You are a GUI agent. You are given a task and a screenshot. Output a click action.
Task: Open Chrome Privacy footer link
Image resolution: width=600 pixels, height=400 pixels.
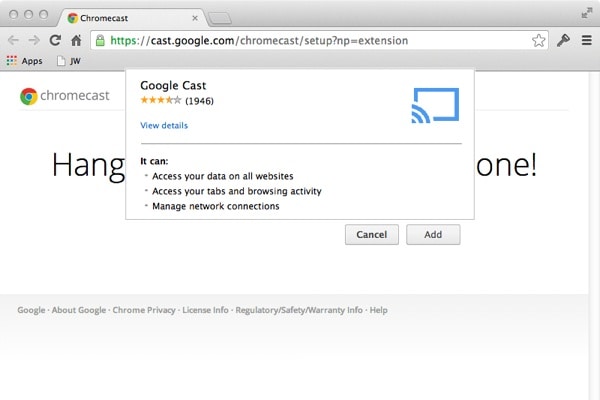click(144, 310)
